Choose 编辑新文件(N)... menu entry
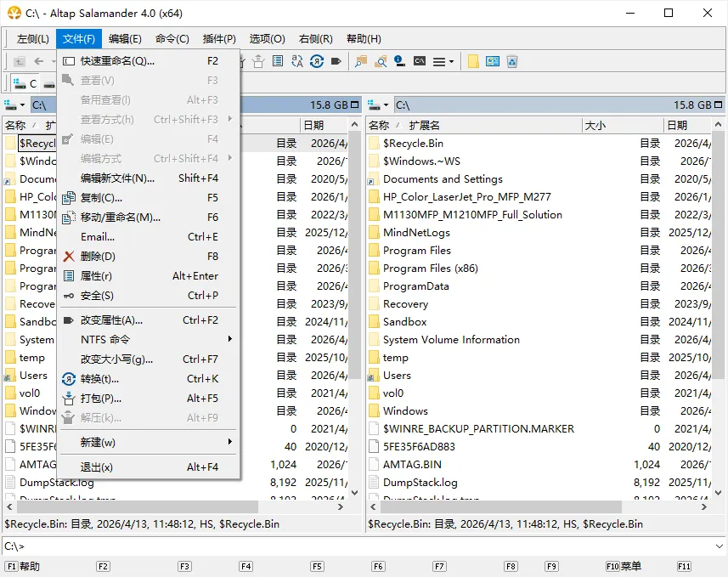This screenshot has height=577, width=728. 149,178
